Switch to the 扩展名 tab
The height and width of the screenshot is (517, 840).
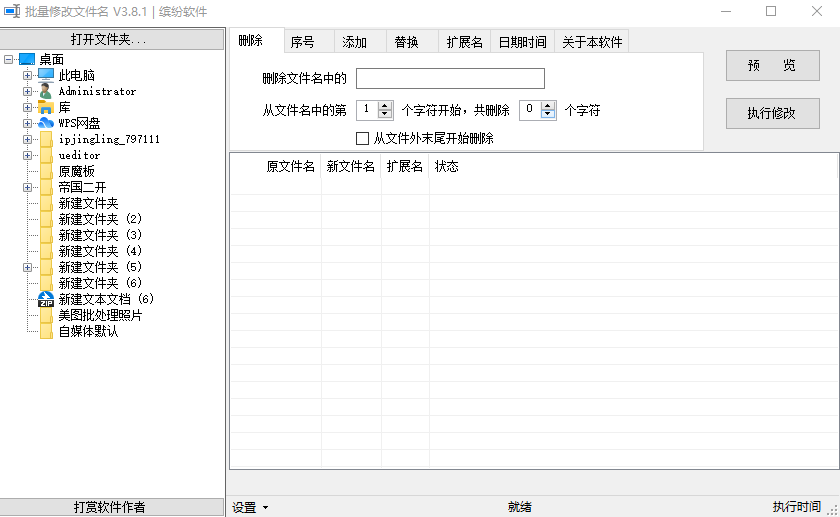464,42
